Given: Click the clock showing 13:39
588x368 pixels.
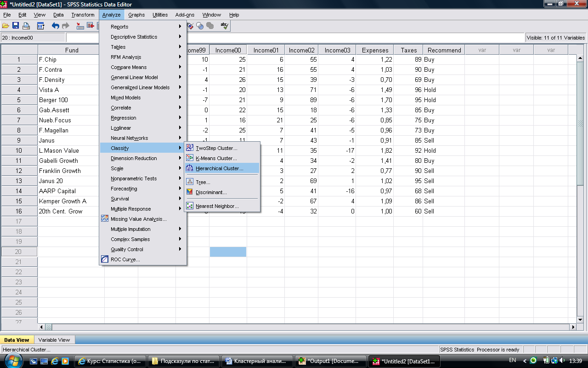Looking at the screenshot, I should tap(575, 361).
